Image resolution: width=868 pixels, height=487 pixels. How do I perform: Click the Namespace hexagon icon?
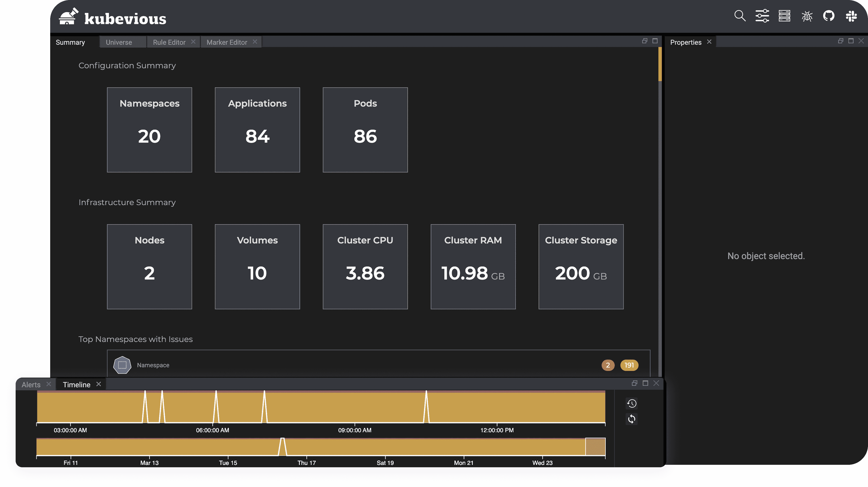122,365
